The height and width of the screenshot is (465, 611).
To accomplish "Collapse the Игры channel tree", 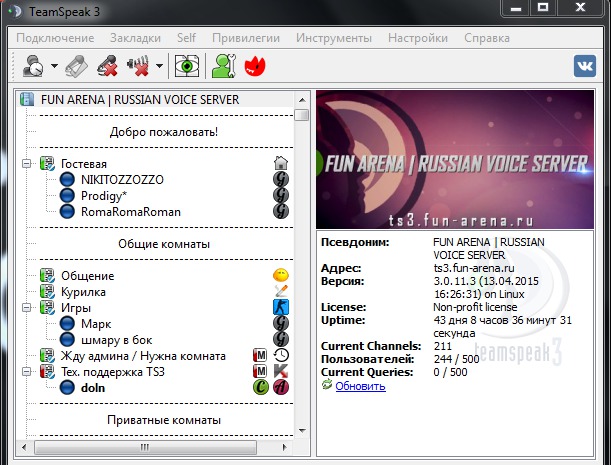I will pyautogui.click(x=27, y=308).
